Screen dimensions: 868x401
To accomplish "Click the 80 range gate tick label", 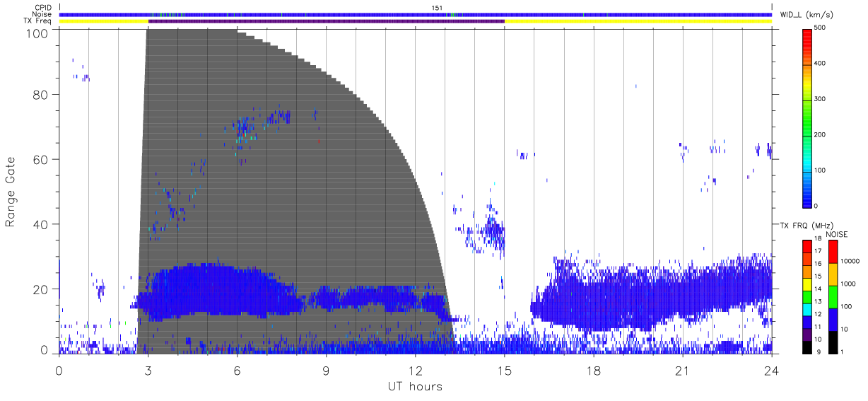I will tap(40, 95).
